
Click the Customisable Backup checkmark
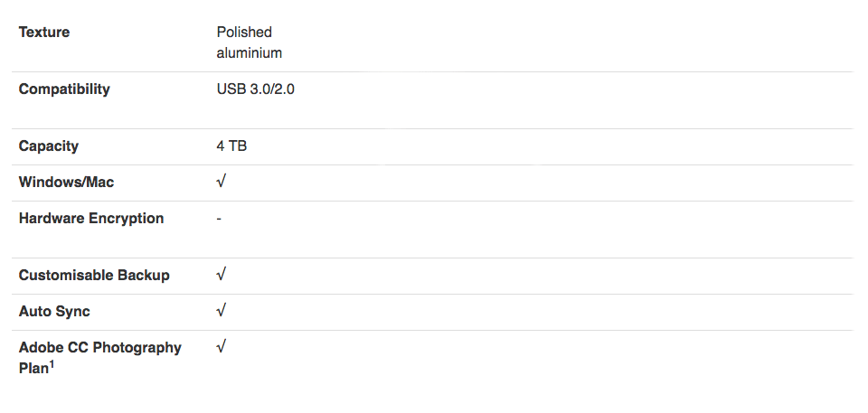221,274
